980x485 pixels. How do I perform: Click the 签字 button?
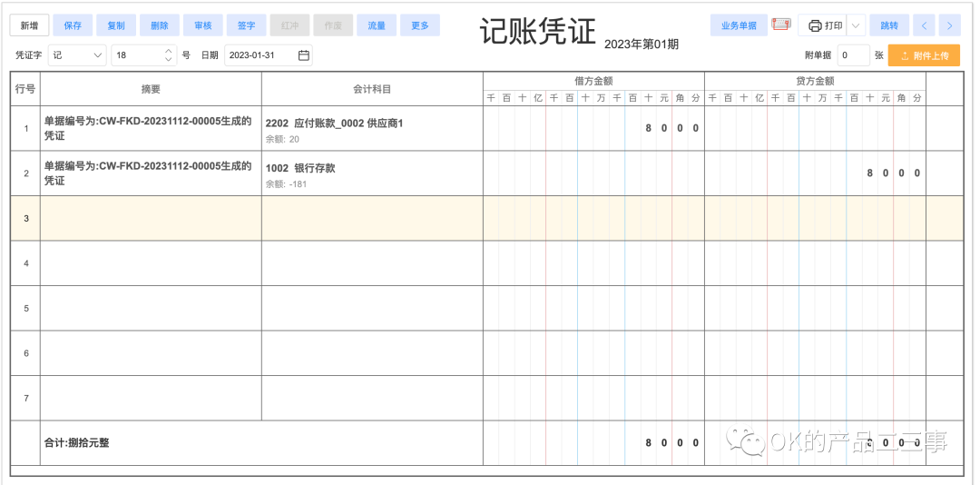coord(246,25)
